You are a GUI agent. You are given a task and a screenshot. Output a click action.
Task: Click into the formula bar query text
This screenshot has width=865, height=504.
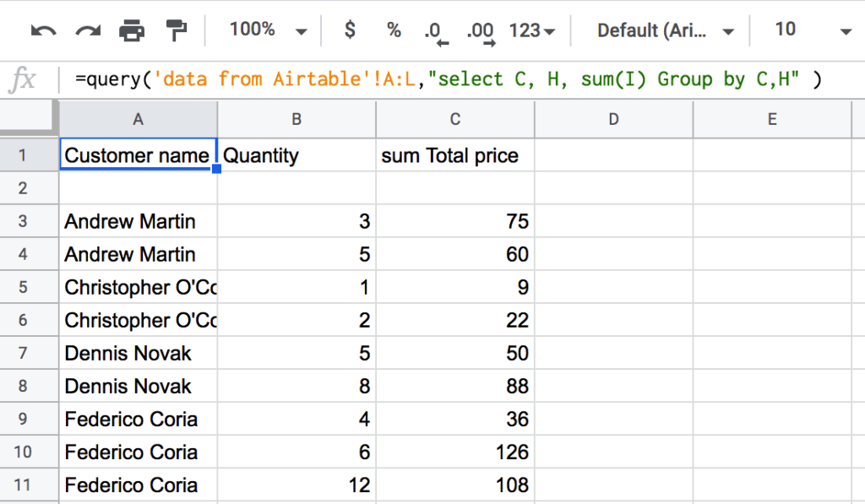(448, 79)
